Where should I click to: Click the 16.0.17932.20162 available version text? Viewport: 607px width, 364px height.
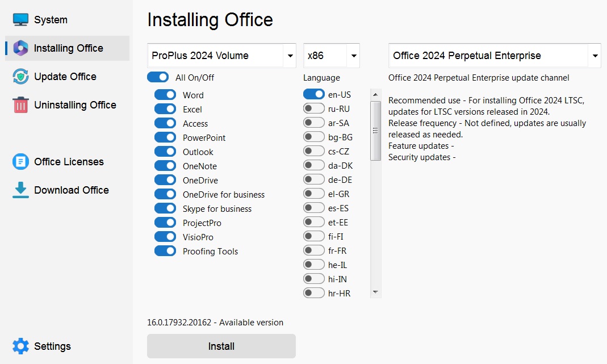(215, 322)
